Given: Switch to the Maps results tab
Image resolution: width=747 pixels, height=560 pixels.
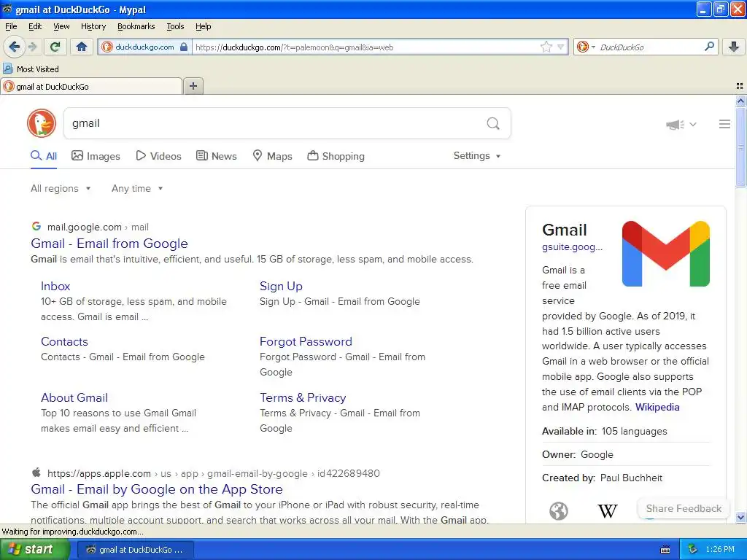Looking at the screenshot, I should pyautogui.click(x=272, y=156).
